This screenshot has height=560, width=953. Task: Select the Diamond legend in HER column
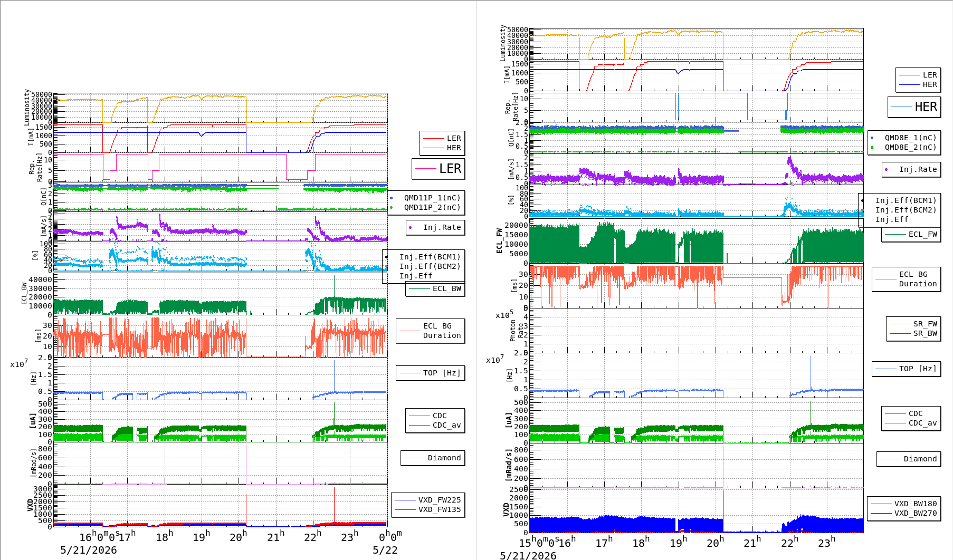(909, 459)
